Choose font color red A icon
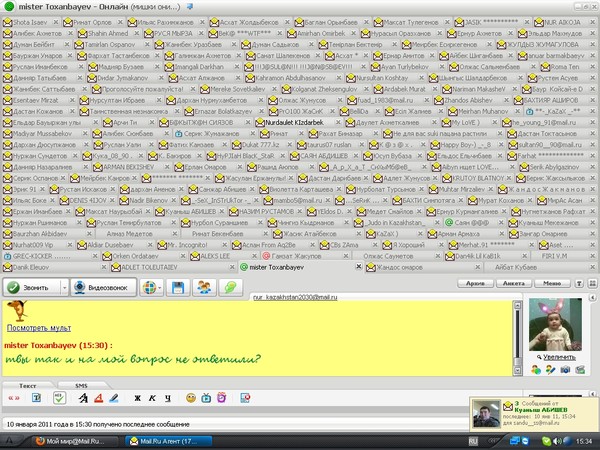The width and height of the screenshot is (600, 450). click(x=98, y=398)
